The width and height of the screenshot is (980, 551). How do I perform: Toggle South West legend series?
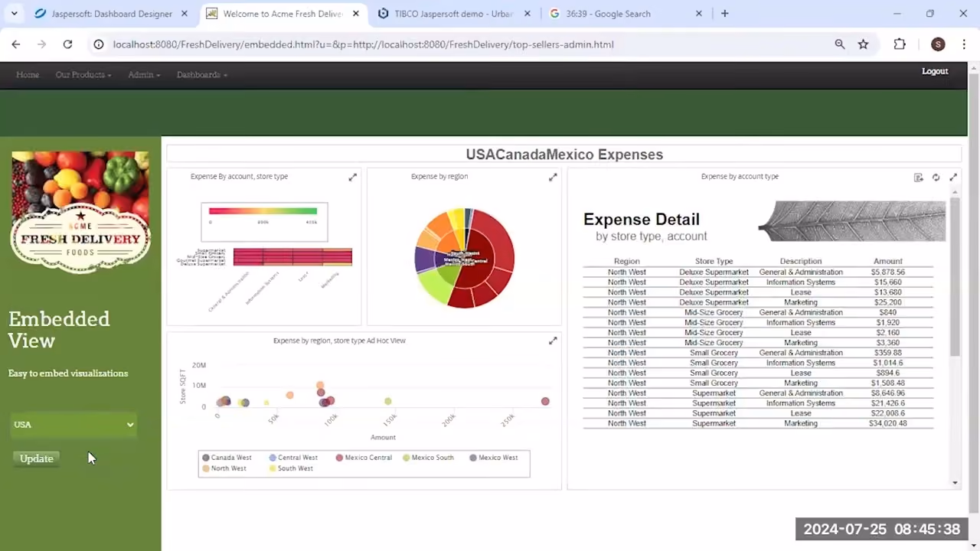tap(291, 468)
